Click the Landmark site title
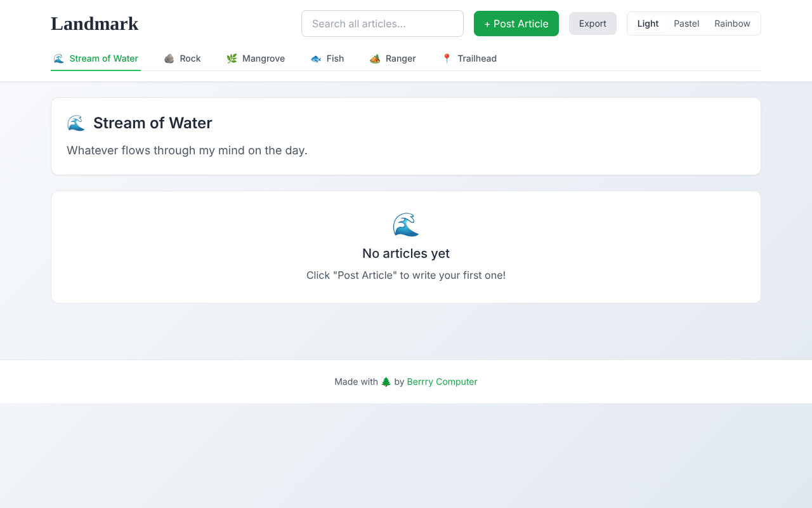 point(95,23)
